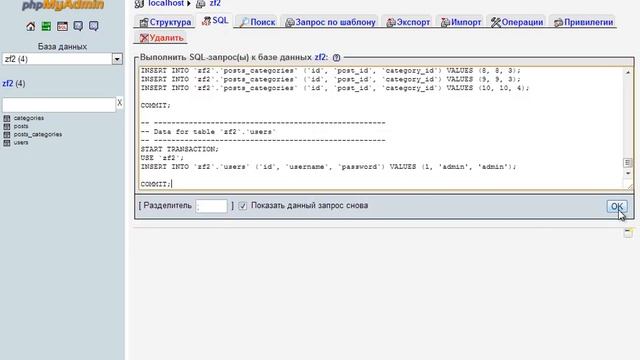Click the database icon beside zf2 breadcrumb

[x=200, y=4]
